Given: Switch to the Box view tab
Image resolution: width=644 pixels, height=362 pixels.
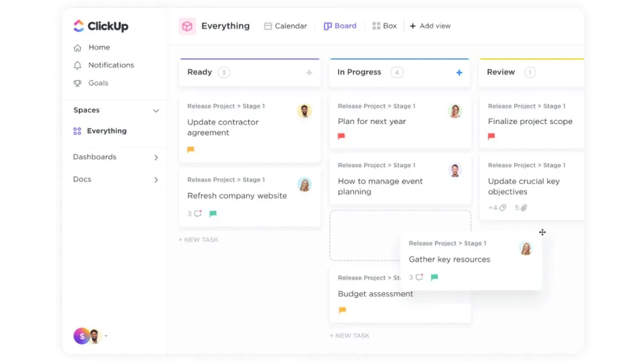Looking at the screenshot, I should (384, 26).
